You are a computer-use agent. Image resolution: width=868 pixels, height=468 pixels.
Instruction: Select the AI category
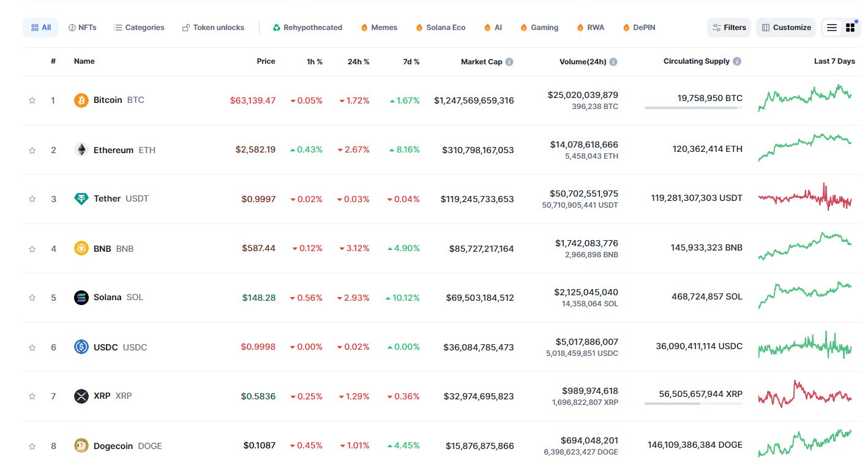(x=493, y=28)
